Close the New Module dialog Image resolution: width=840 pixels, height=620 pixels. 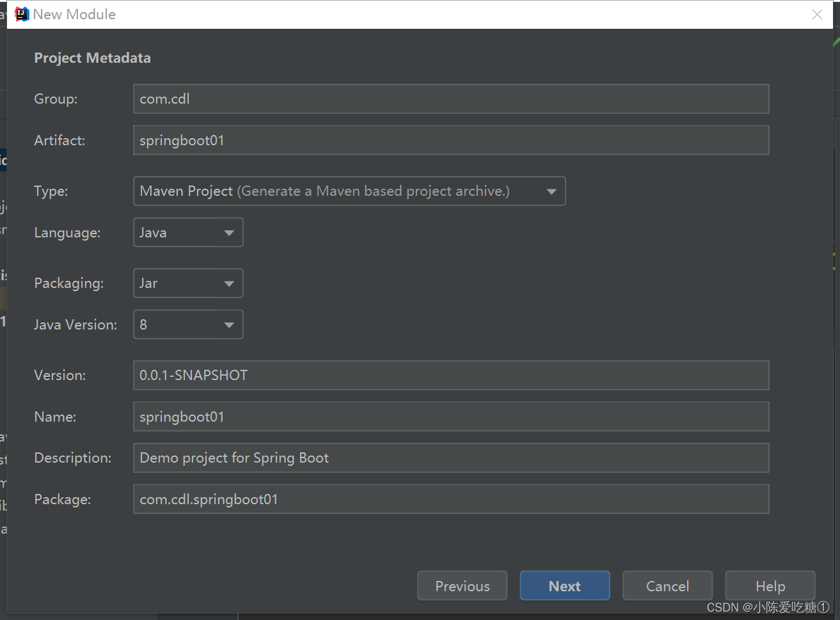(x=817, y=14)
